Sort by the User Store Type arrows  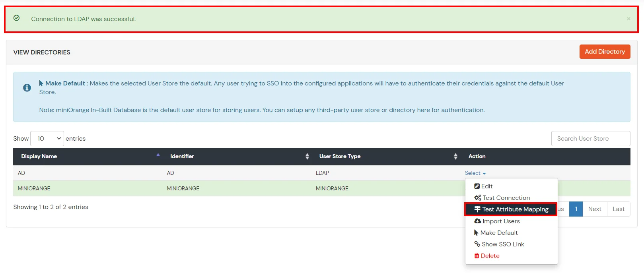pos(455,156)
